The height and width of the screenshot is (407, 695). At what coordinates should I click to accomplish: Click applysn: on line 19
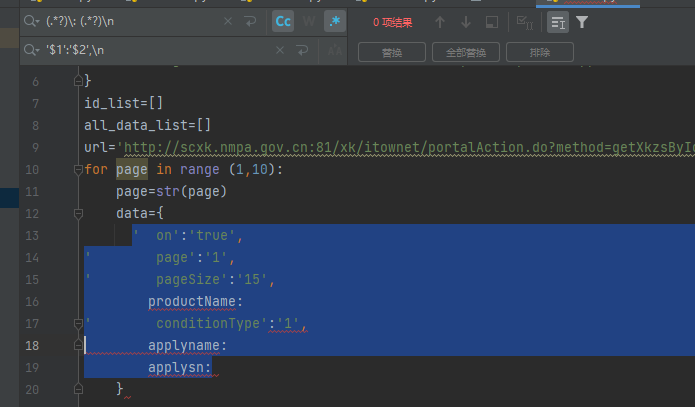click(x=180, y=368)
